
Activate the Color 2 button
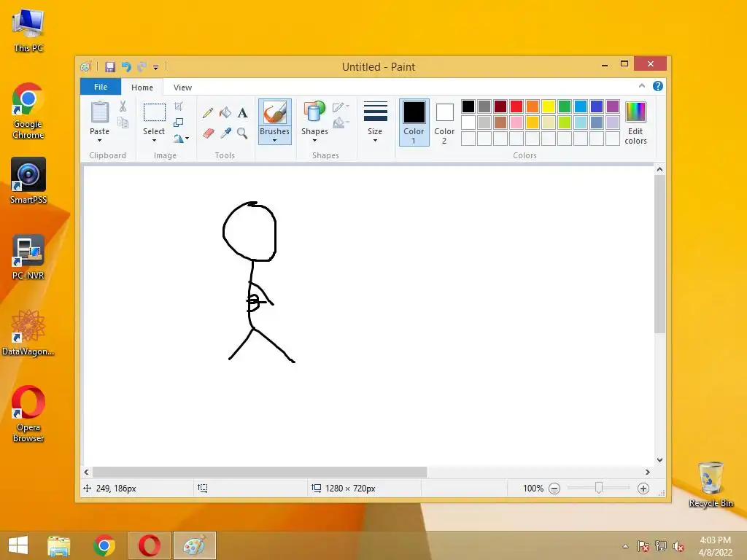coord(444,122)
